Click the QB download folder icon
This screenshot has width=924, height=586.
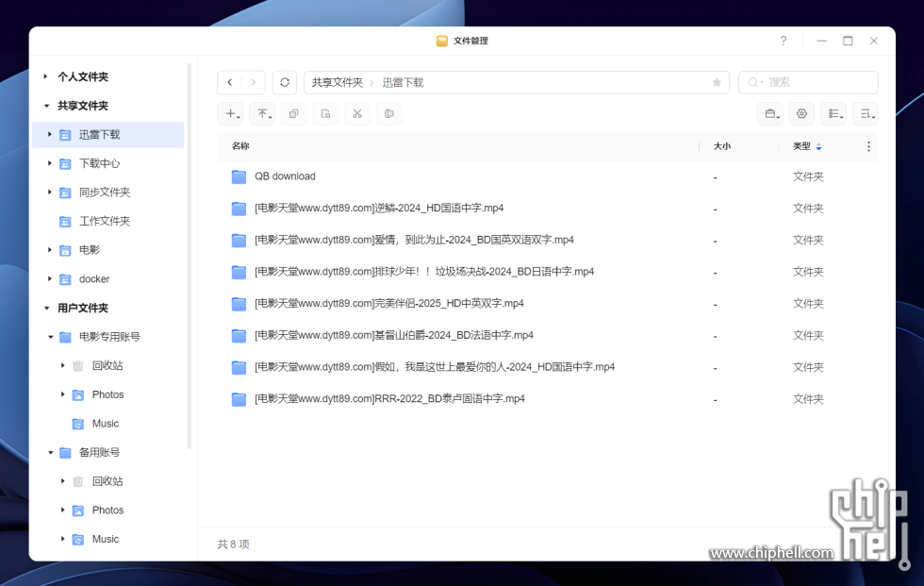pos(239,176)
